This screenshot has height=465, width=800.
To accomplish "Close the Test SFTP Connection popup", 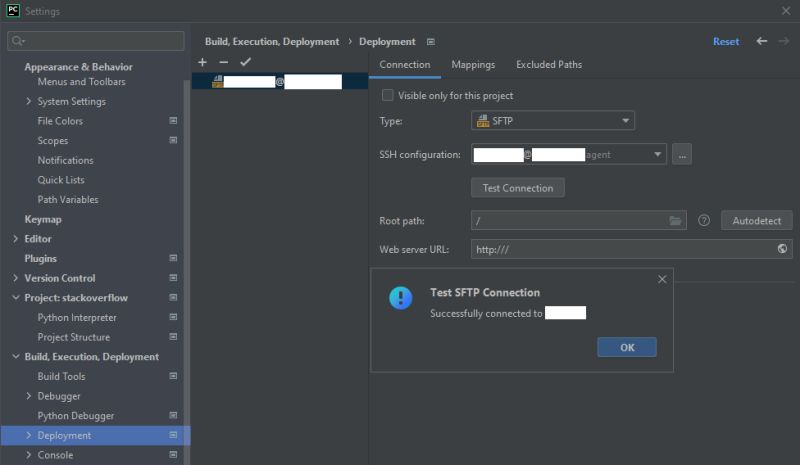I will [662, 279].
